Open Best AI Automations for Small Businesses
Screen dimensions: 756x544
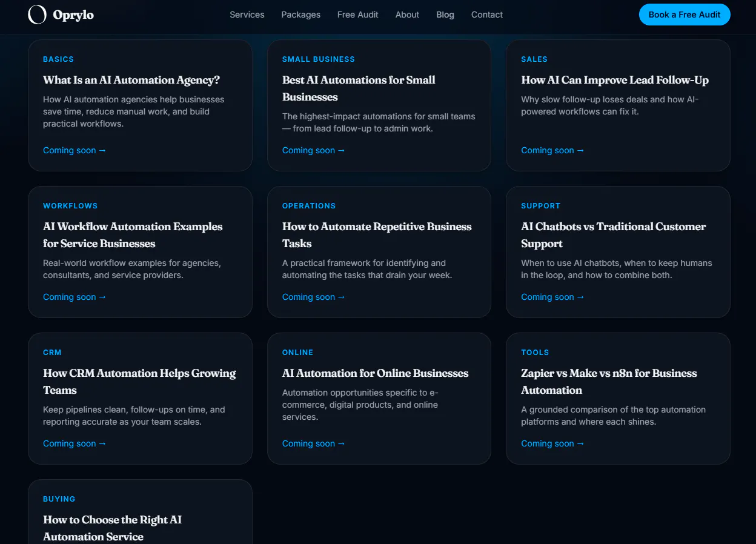pyautogui.click(x=359, y=88)
